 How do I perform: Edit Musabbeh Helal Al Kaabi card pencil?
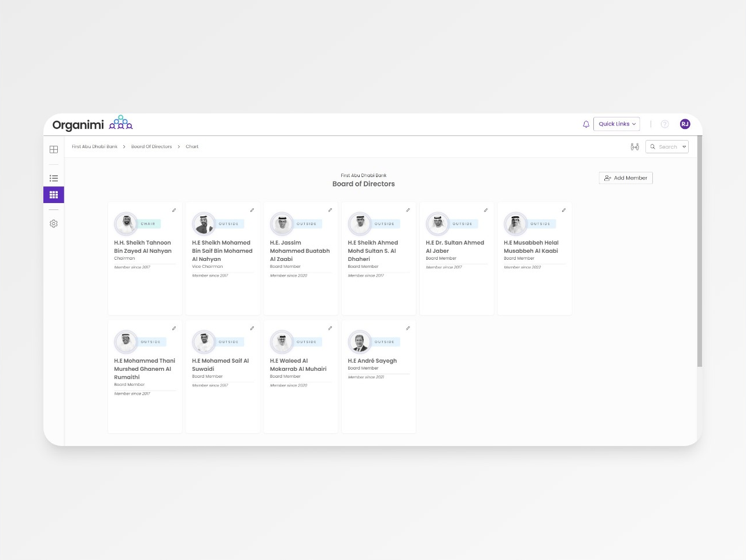click(563, 210)
